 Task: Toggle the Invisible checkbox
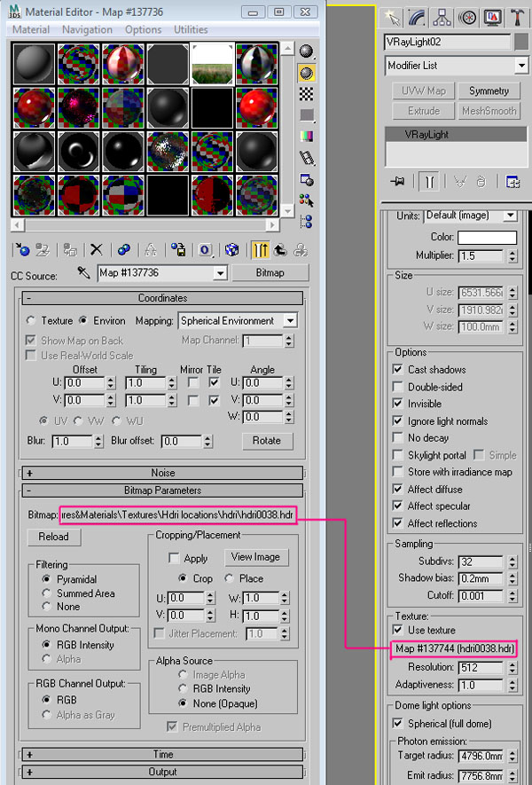tap(398, 404)
